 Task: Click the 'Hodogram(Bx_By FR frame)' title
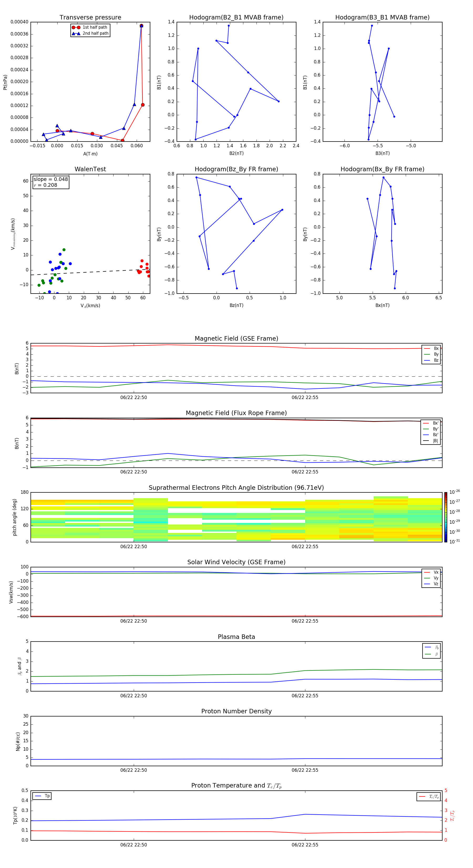point(382,169)
